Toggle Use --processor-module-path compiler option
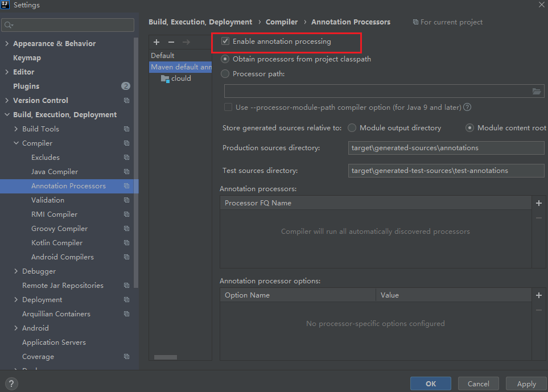The image size is (548, 392). [228, 108]
